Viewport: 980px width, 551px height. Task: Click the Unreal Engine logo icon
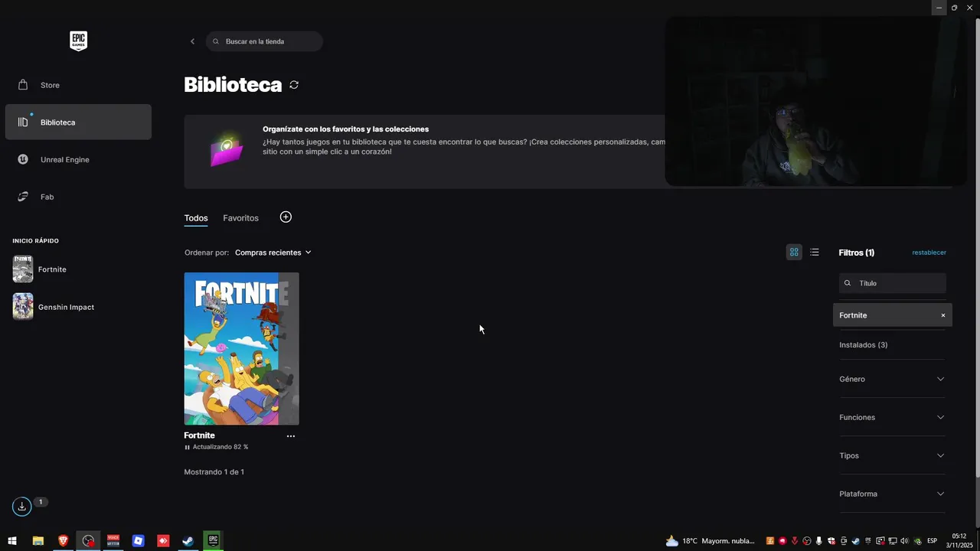pos(23,159)
